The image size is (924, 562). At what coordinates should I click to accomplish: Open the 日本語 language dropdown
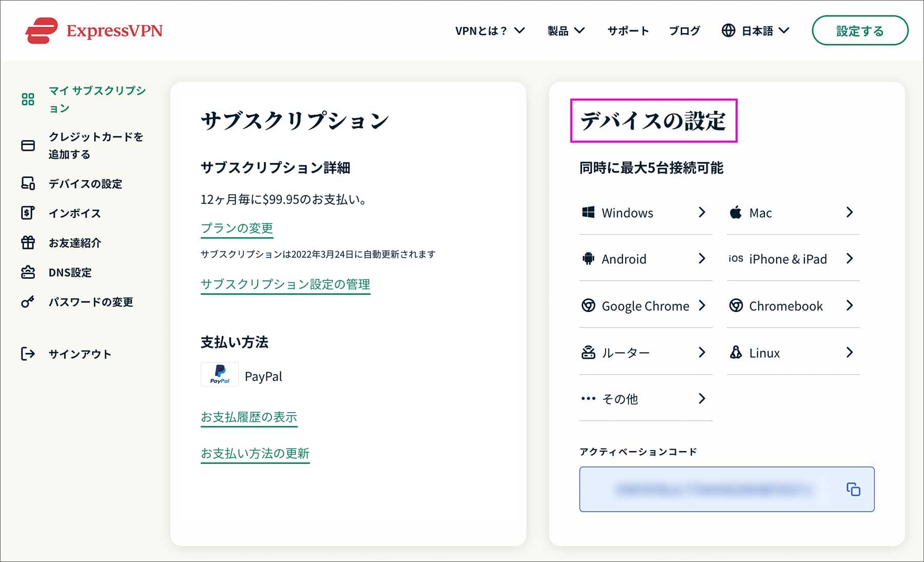765,31
